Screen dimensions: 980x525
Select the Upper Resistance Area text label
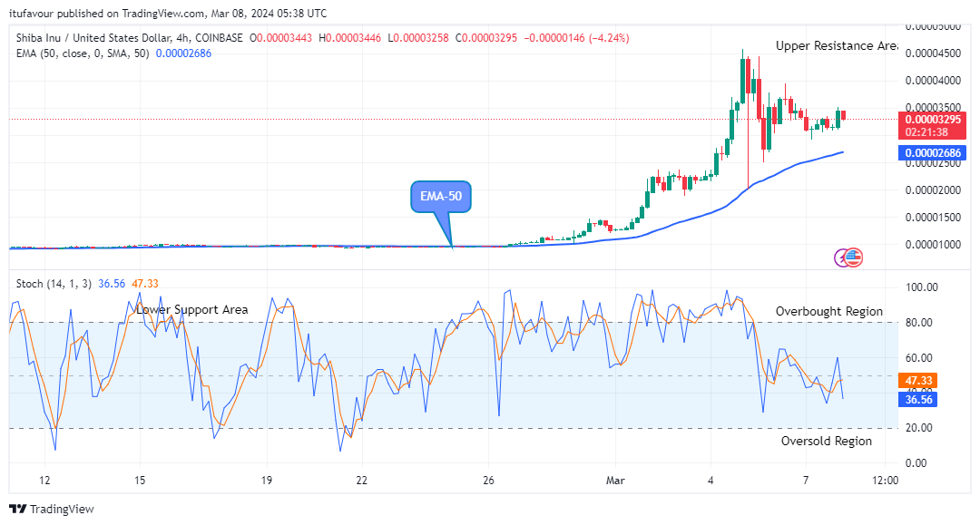[x=837, y=45]
